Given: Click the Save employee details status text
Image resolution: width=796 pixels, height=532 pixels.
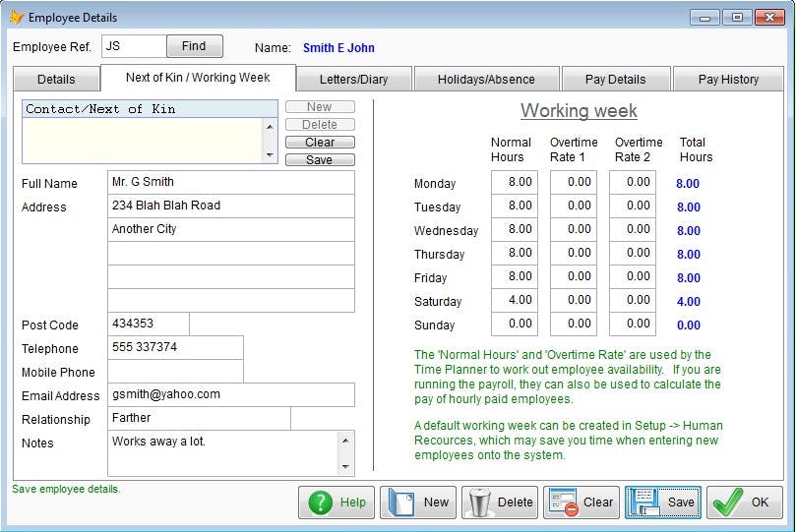Looking at the screenshot, I should click(66, 490).
